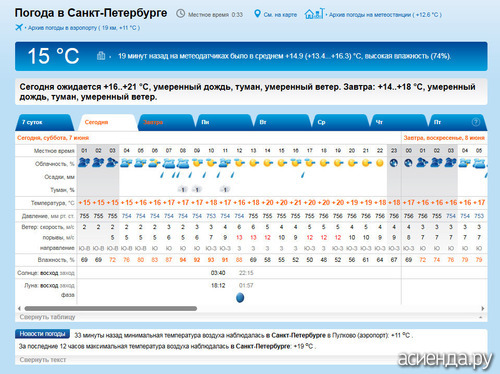
Task: Click the map pin location icon
Action: click(x=257, y=14)
